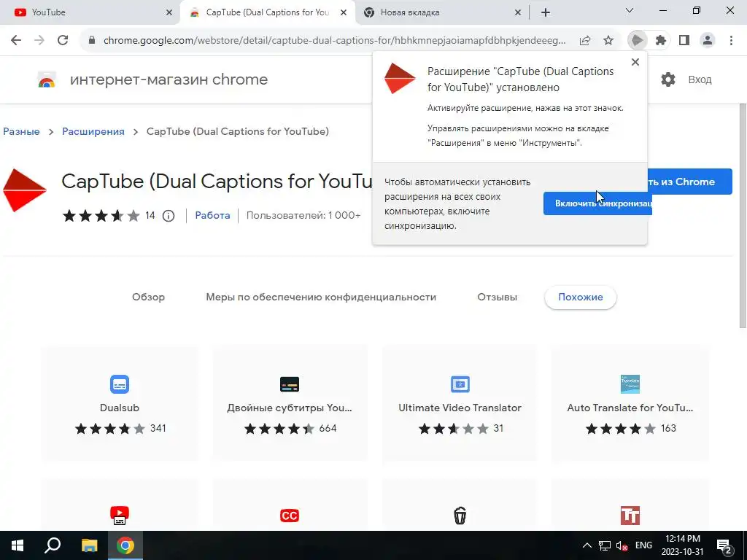Switch to the Отзывы tab
This screenshot has height=560, width=747.
pyautogui.click(x=497, y=297)
